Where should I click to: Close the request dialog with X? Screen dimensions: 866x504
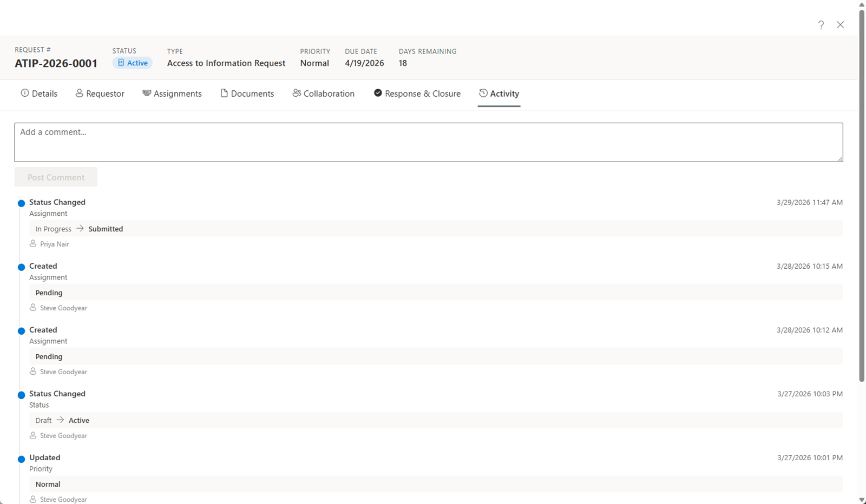840,25
